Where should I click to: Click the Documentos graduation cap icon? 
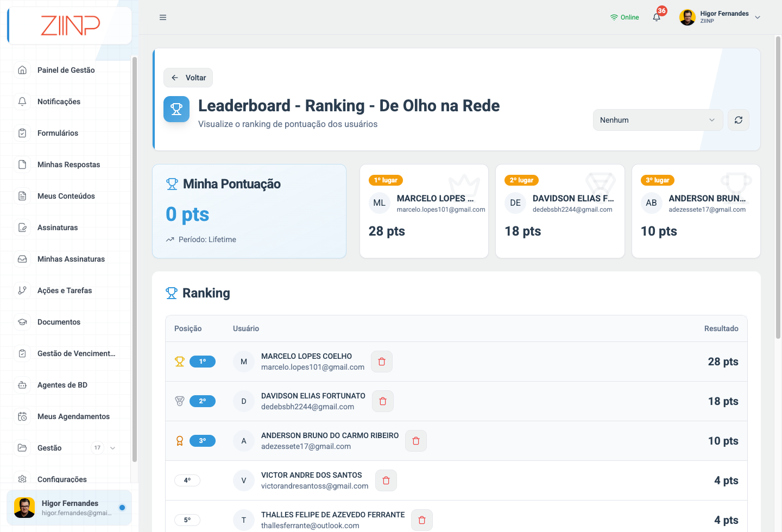pyautogui.click(x=22, y=322)
